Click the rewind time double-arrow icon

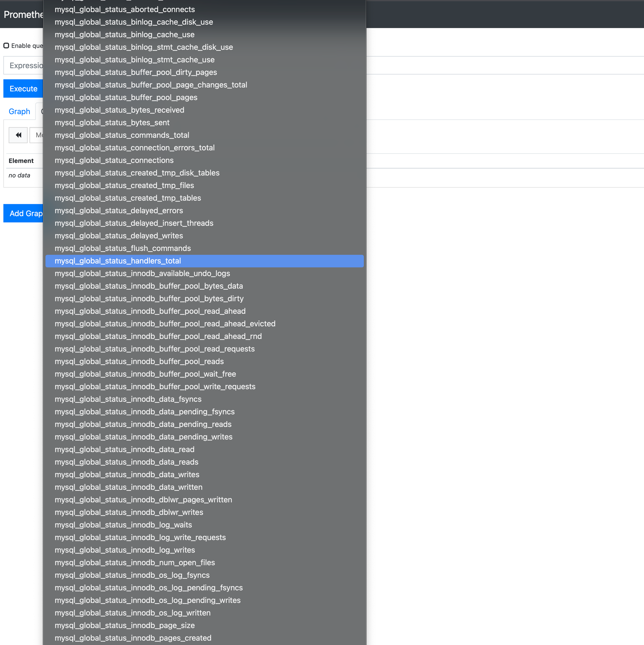coord(18,135)
